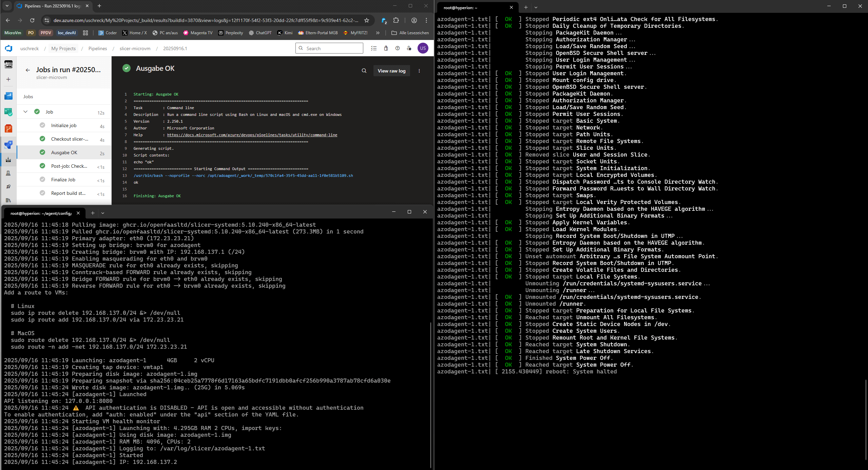The width and height of the screenshot is (868, 470).
Task: Expand hidden bookmarks overflow chevron
Action: 378,33
